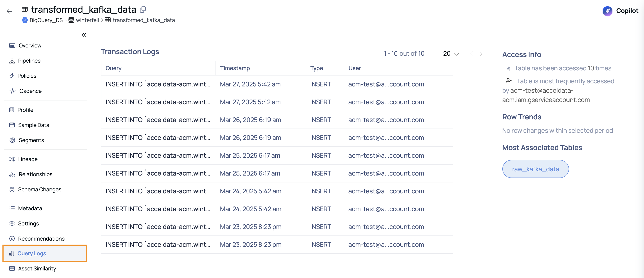Select the Schema Changes item

click(x=40, y=189)
